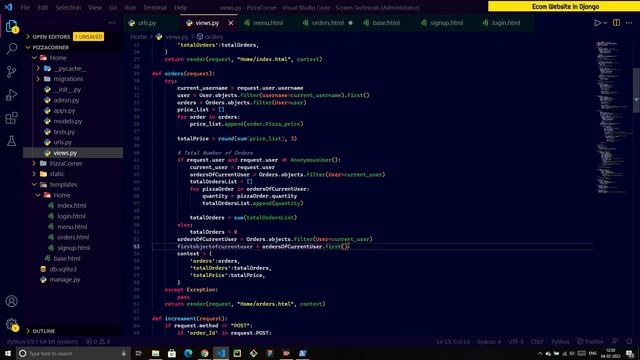Open index.html in the explorer
The height and width of the screenshot is (360, 640).
coord(71,206)
